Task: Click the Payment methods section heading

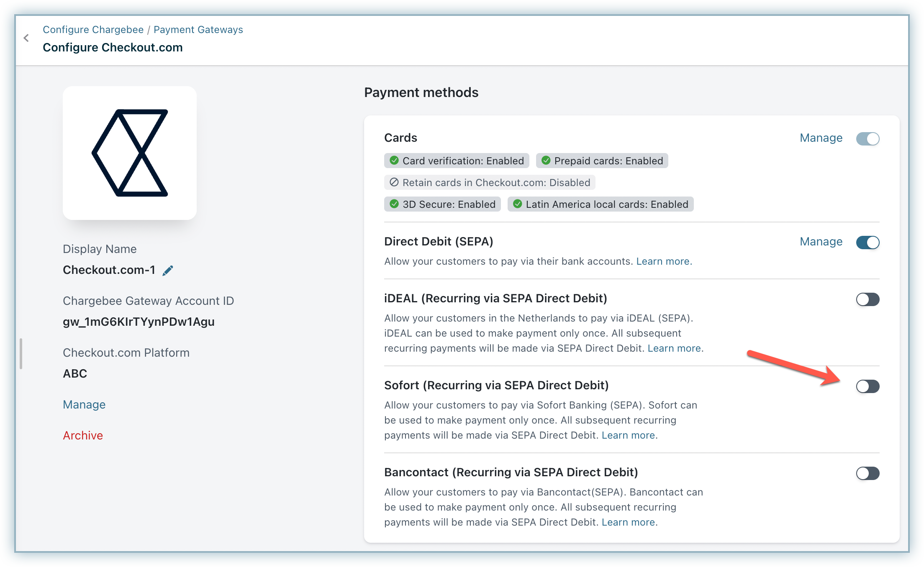Action: [x=421, y=92]
